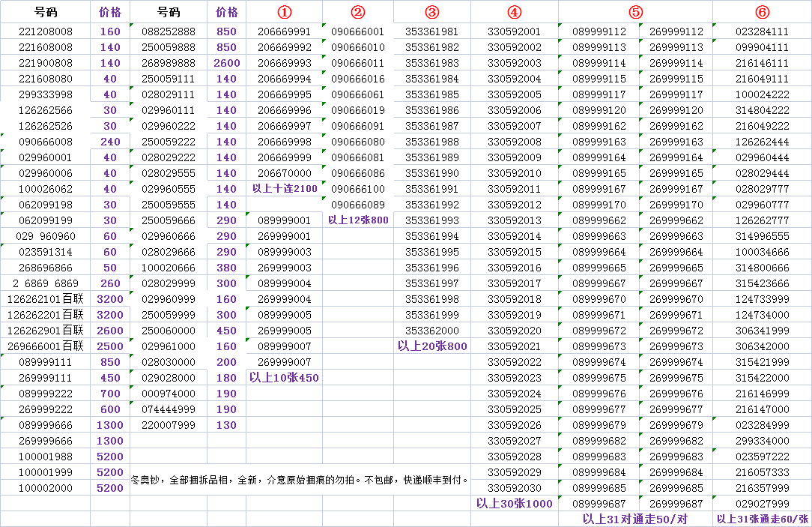Select cell 353361981

pos(432,31)
